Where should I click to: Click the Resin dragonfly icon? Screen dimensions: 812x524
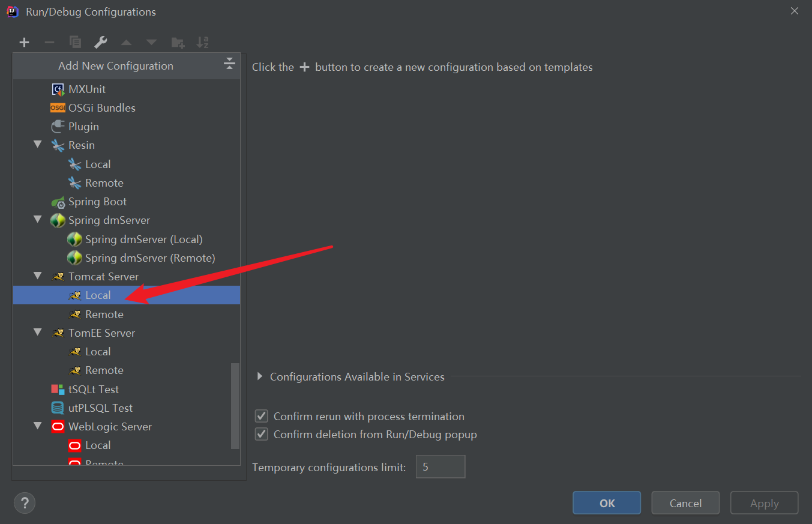[58, 145]
